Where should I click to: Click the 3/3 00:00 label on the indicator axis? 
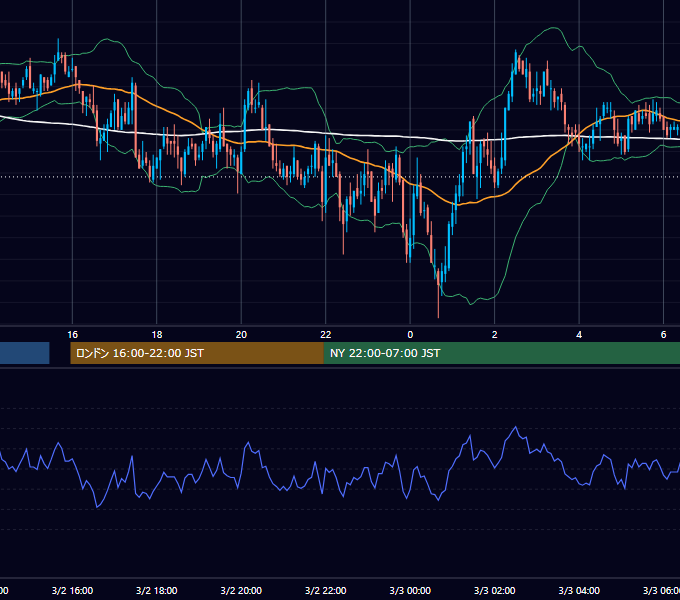click(x=410, y=590)
